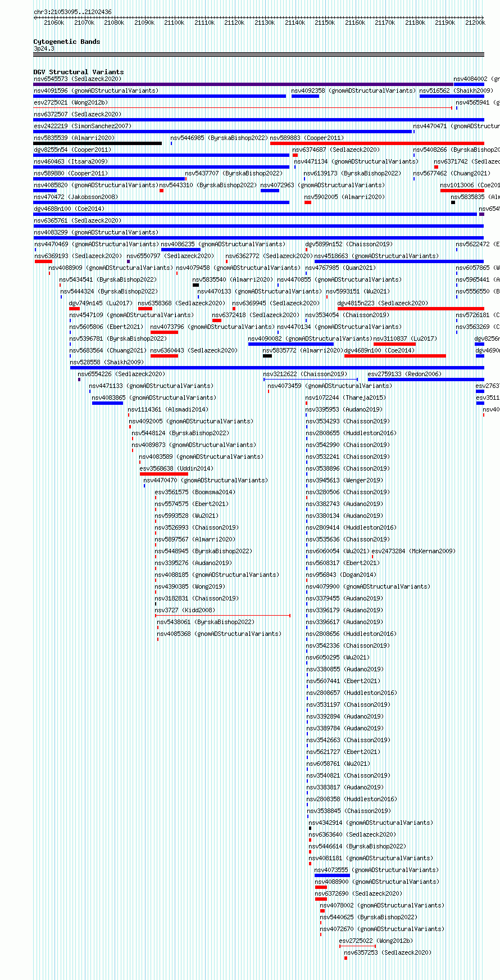Click nsv3727 (Kidd2008) label
This screenshot has width=500, height=980.
(184, 610)
